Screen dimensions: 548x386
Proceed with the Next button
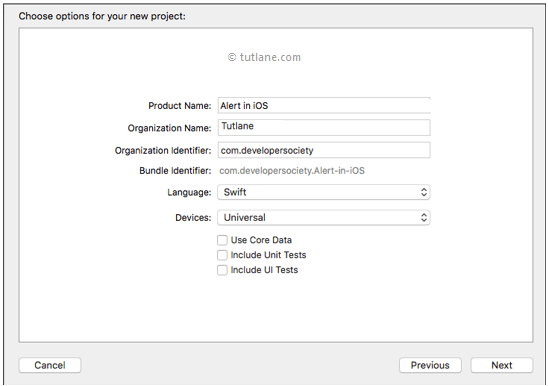coord(502,365)
